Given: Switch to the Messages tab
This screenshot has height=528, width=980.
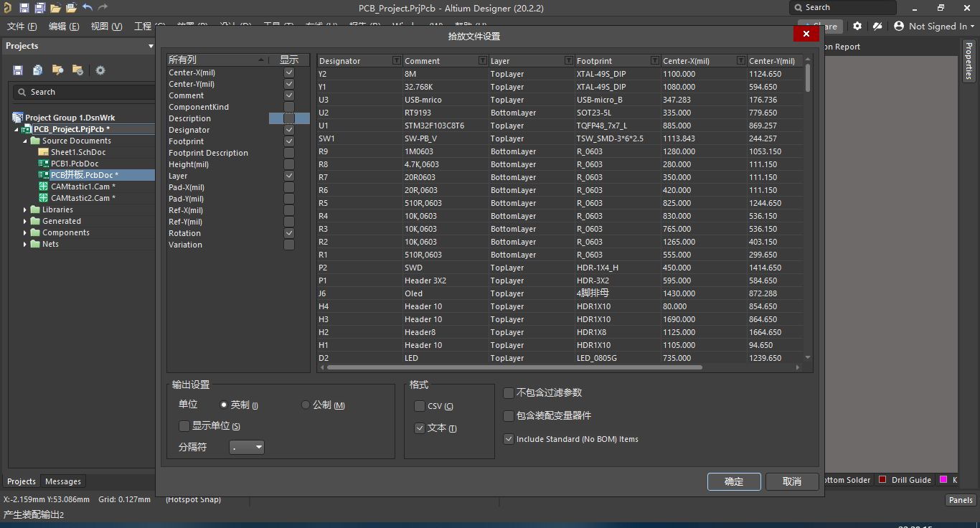Looking at the screenshot, I should (63, 481).
